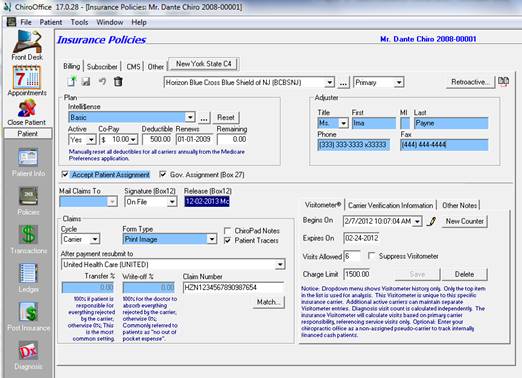Open the Transactions dollar icon
The image size is (522, 378).
click(28, 239)
